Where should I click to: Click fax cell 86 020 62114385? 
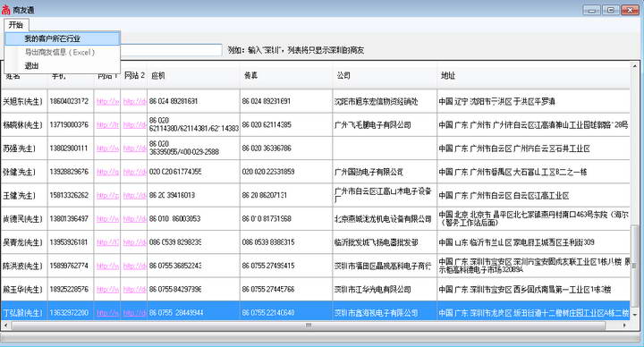click(286, 125)
